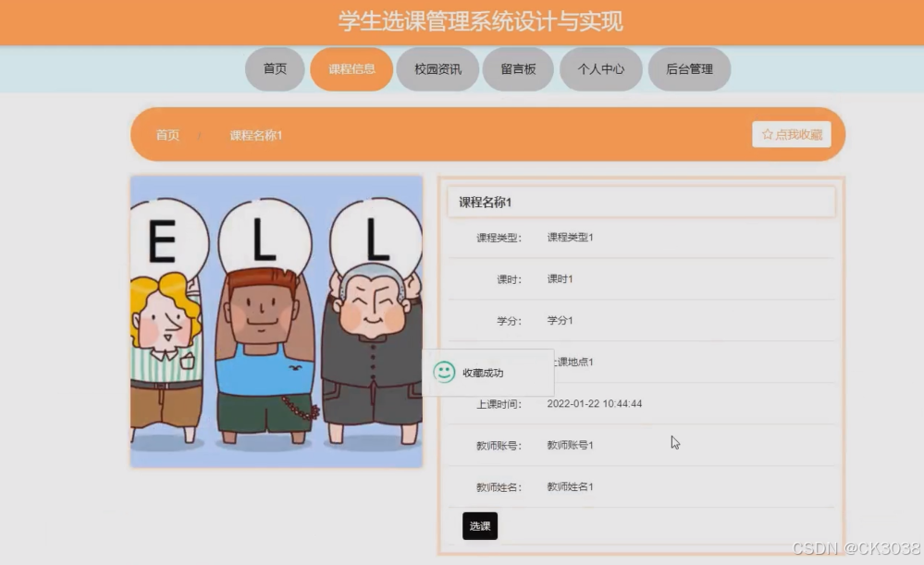Click the 学分: label
924x565 pixels.
tap(509, 321)
